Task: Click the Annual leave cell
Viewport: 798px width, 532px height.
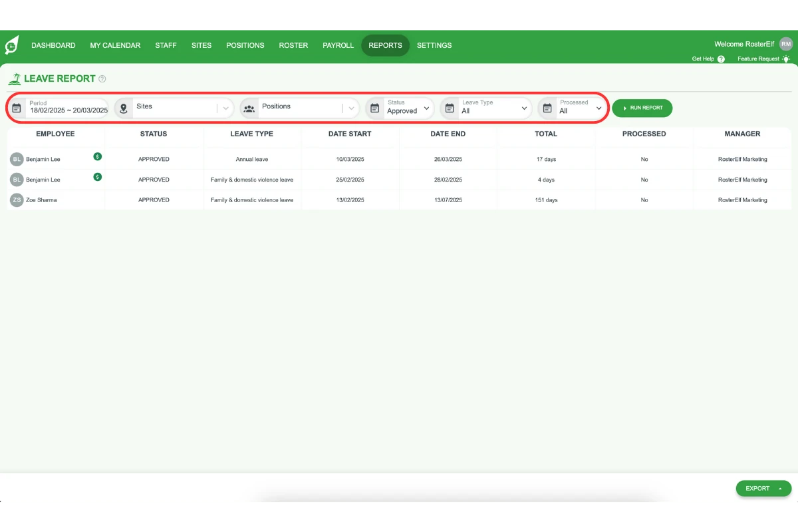Action: point(252,160)
